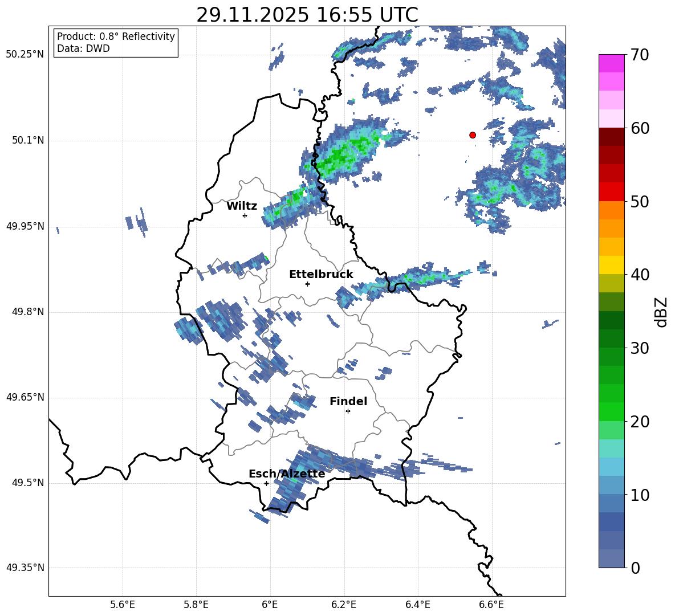The width and height of the screenshot is (675, 616).
Task: Click the cross marker below Findel
Action: coord(348,411)
